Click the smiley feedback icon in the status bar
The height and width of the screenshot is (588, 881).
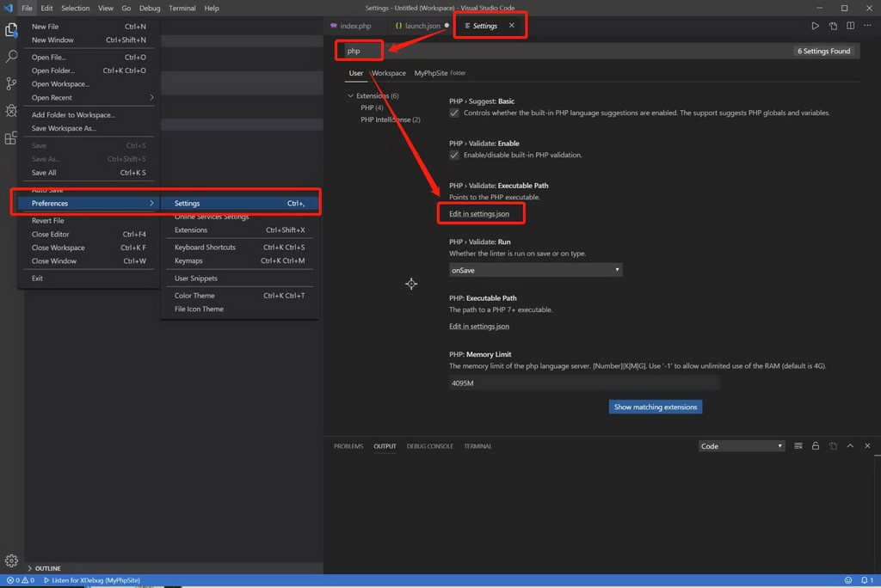coord(847,580)
